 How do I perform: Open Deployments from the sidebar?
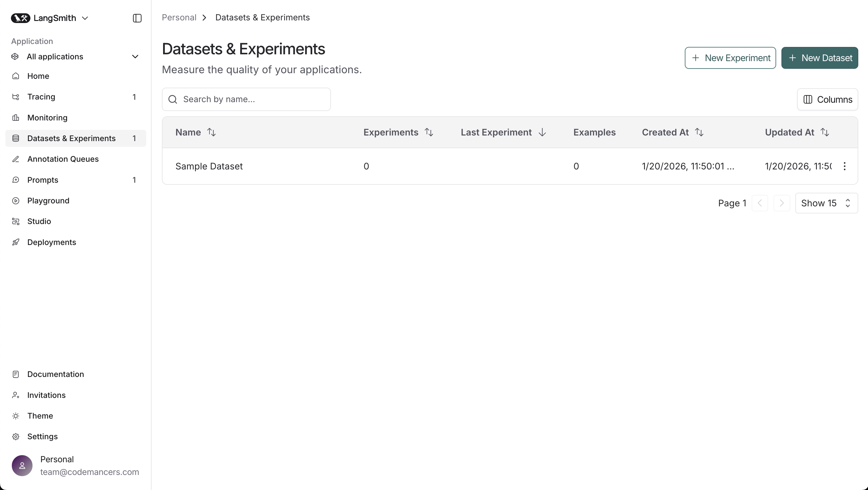click(x=52, y=242)
